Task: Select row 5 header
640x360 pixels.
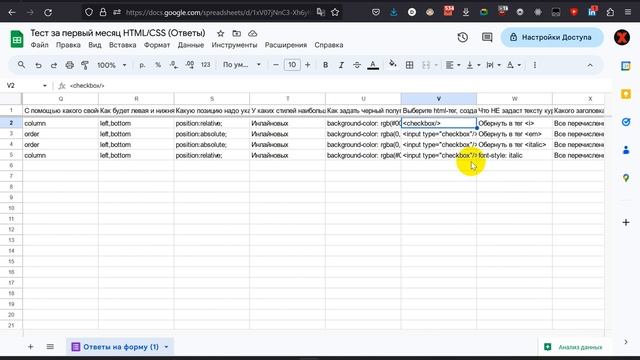Action: [x=11, y=155]
